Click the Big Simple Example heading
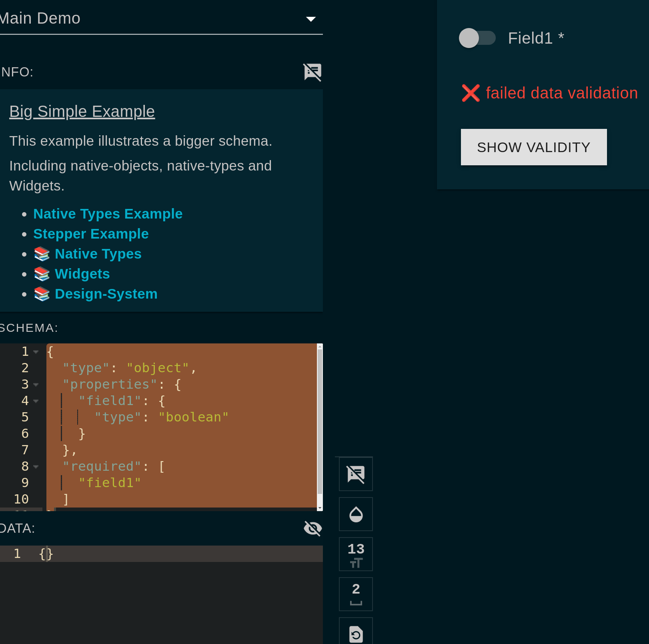 pyautogui.click(x=82, y=111)
